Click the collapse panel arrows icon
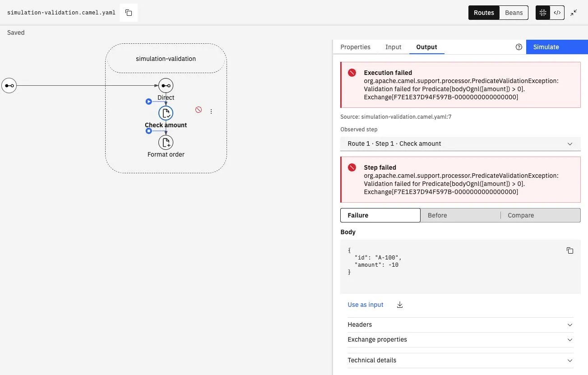This screenshot has width=588, height=375. coord(574,13)
